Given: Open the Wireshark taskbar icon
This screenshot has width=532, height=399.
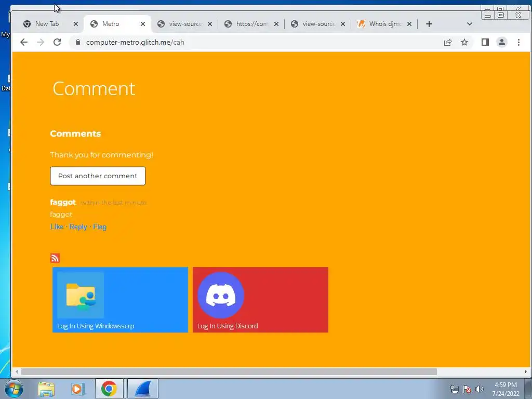Looking at the screenshot, I should click(143, 389).
